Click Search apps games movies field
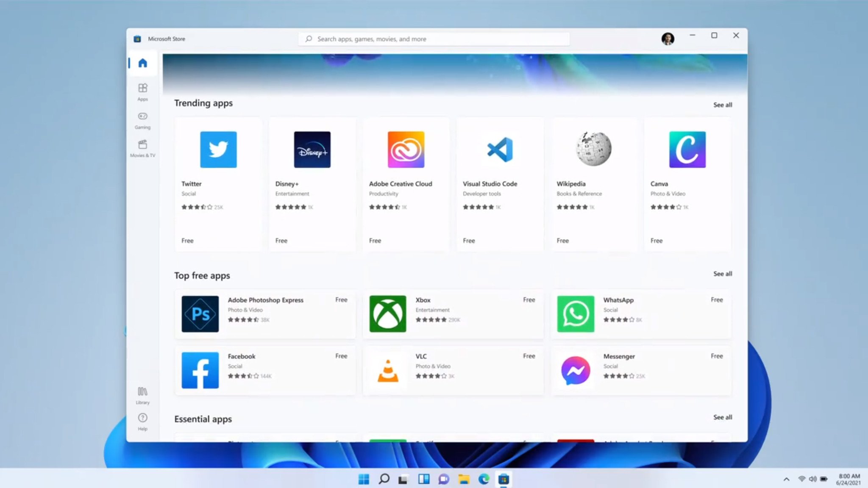The width and height of the screenshot is (868, 488). pyautogui.click(x=434, y=39)
